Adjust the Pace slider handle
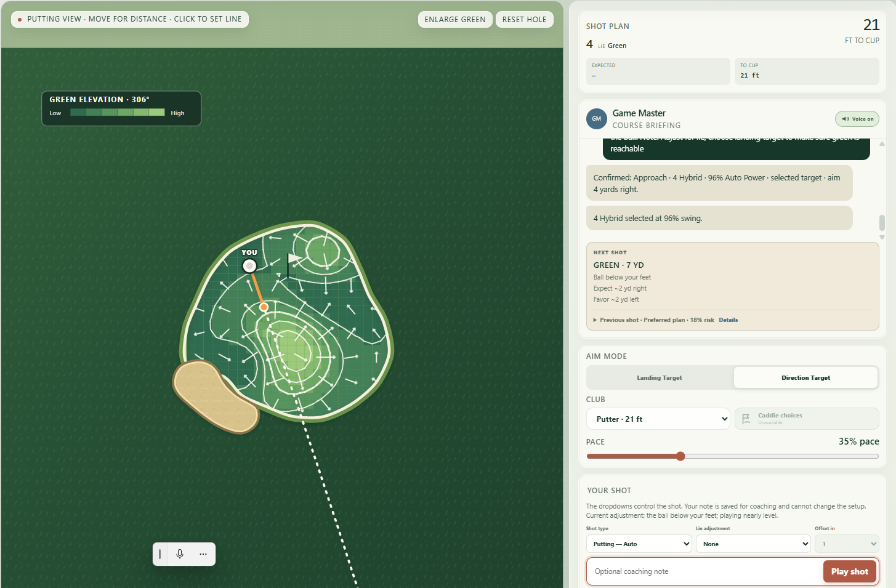The height and width of the screenshot is (588, 896). tap(680, 456)
